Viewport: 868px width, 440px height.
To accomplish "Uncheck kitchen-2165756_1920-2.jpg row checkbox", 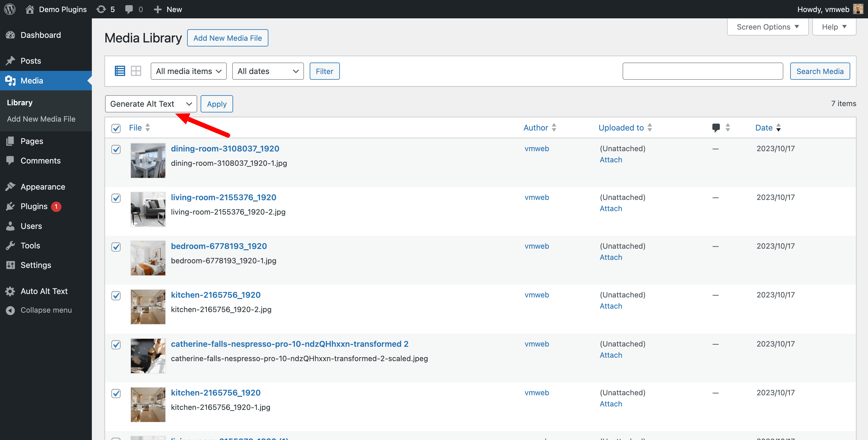I will click(x=116, y=295).
